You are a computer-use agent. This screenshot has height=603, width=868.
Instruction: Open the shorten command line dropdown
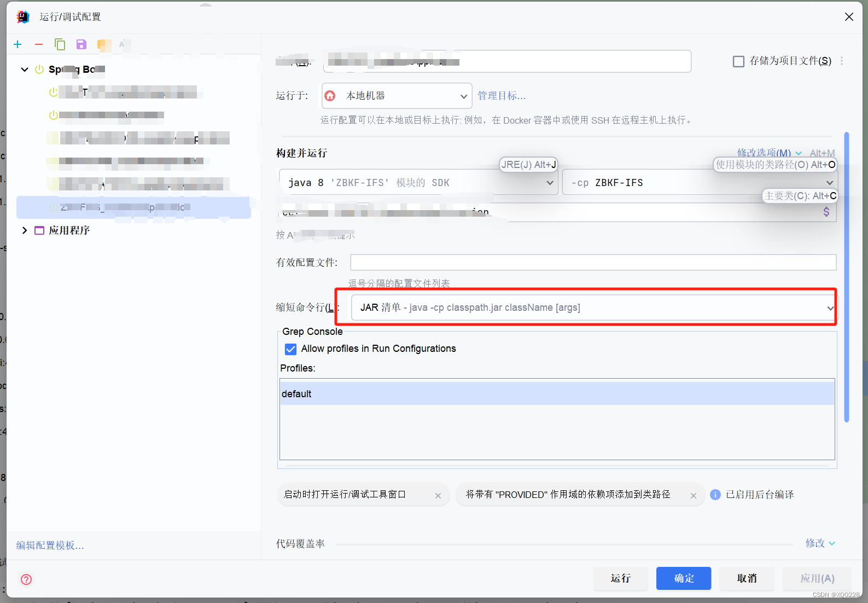tap(594, 308)
